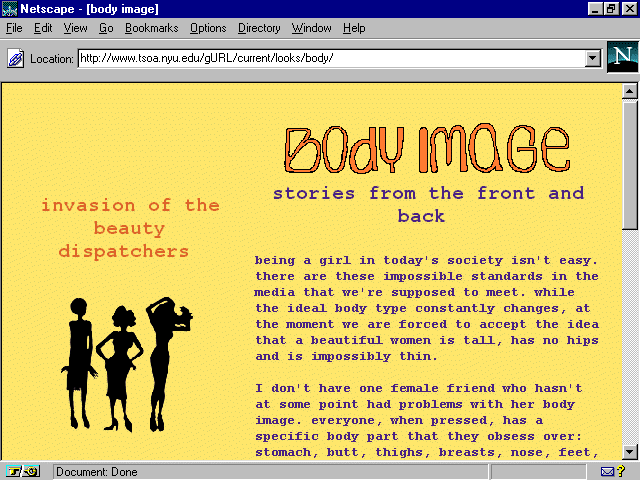
Task: Expand the Location URL history dropdown
Action: (x=593, y=58)
